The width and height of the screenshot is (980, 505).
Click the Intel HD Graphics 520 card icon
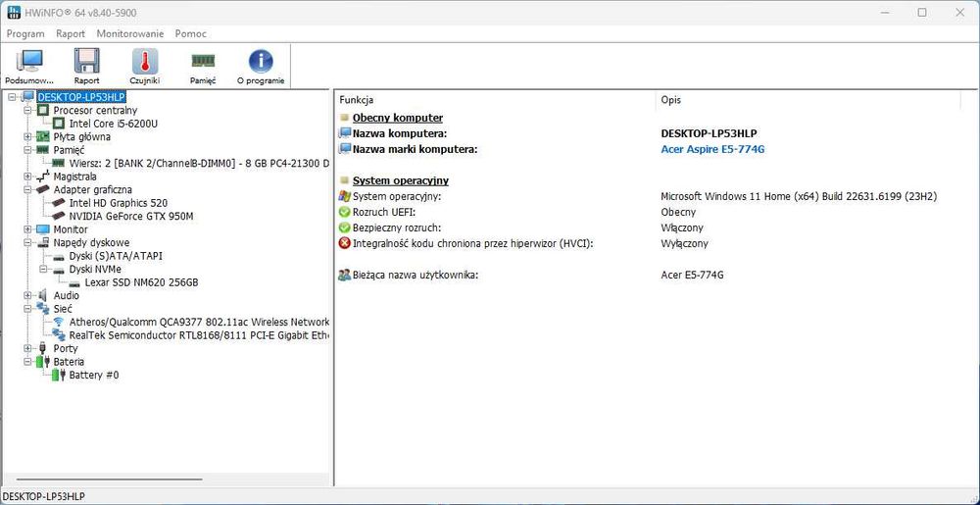pyautogui.click(x=59, y=203)
